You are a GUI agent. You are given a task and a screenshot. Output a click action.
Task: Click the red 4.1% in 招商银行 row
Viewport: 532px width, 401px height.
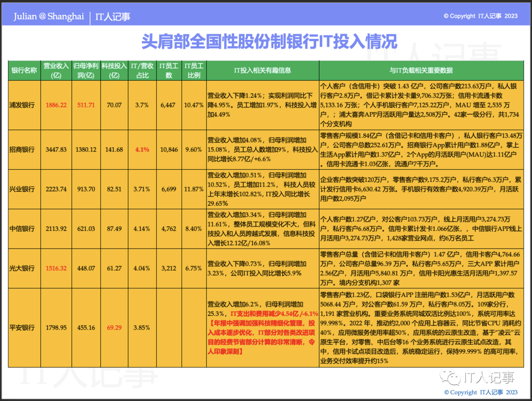click(x=142, y=150)
